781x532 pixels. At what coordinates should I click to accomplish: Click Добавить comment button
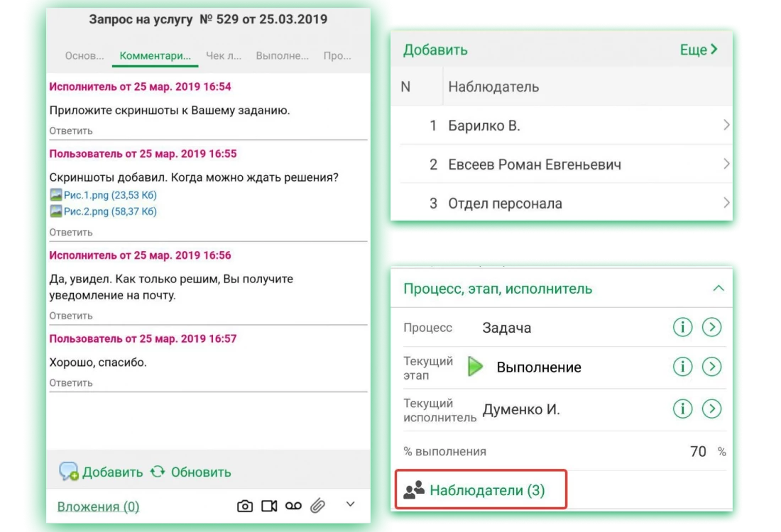click(101, 472)
